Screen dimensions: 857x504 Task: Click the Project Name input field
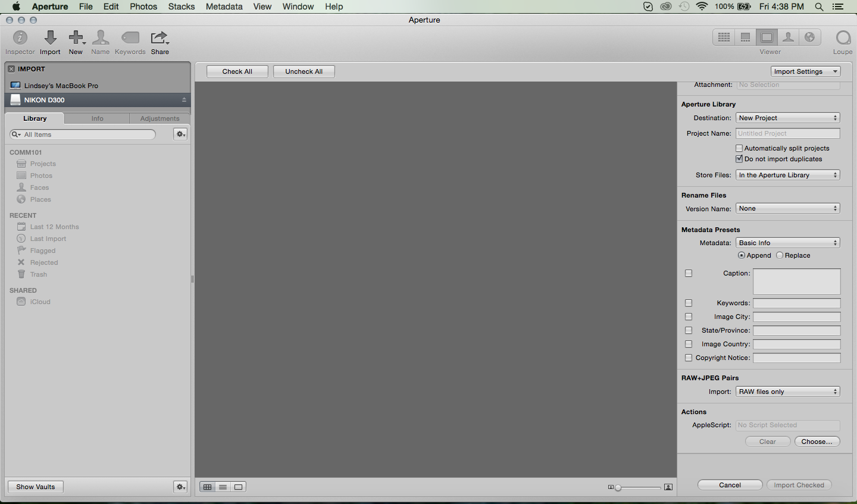coord(788,133)
